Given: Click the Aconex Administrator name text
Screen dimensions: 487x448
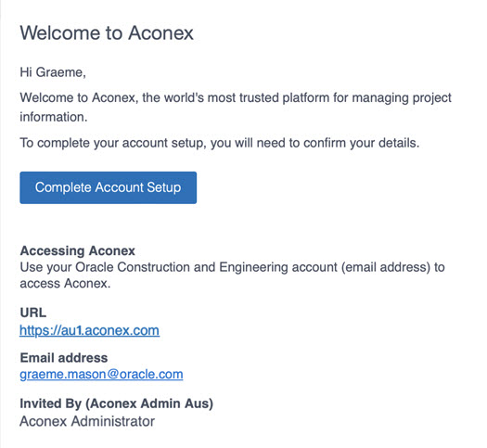Looking at the screenshot, I should point(87,422).
